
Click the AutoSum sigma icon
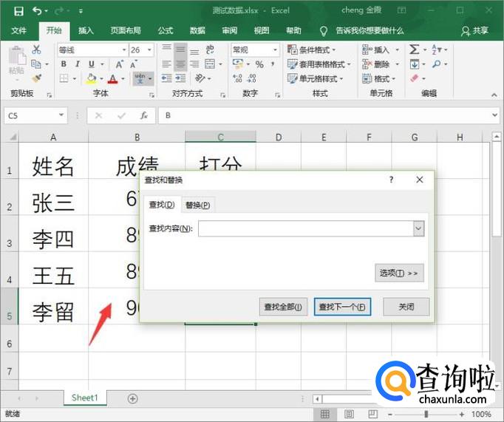coord(415,50)
